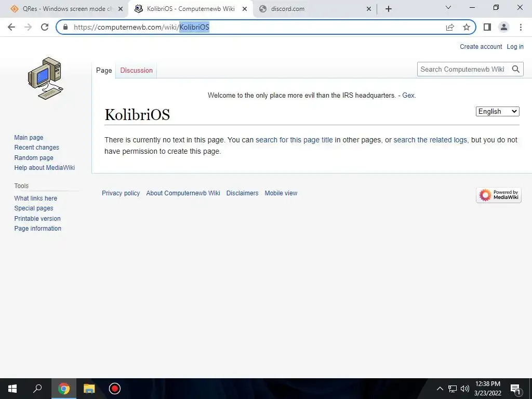This screenshot has width=532, height=399.
Task: Open the notification center icon
Action: (516, 389)
